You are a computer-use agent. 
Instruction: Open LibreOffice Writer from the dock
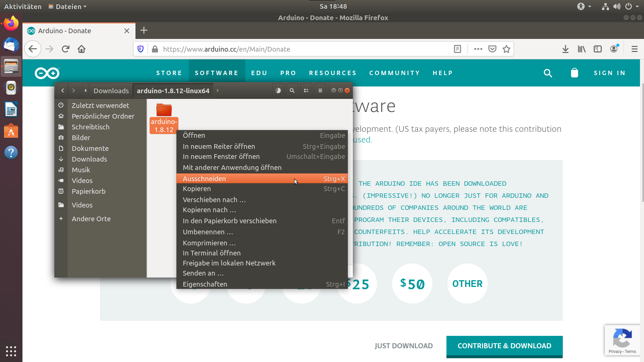(x=11, y=109)
